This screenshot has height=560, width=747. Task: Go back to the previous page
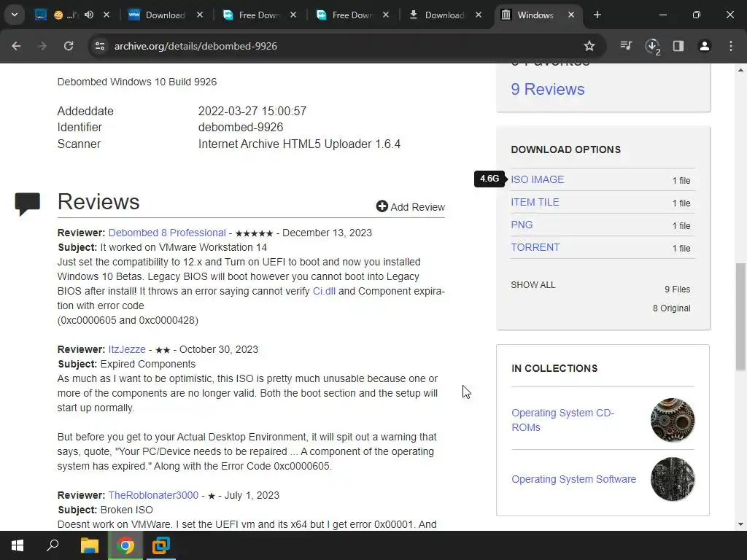point(16,46)
